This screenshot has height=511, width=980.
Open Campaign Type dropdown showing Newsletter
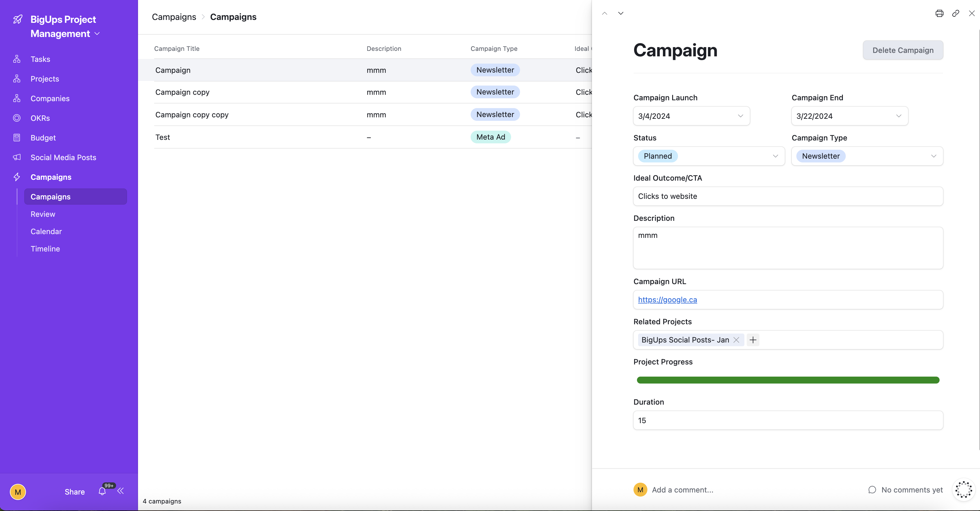coord(867,156)
